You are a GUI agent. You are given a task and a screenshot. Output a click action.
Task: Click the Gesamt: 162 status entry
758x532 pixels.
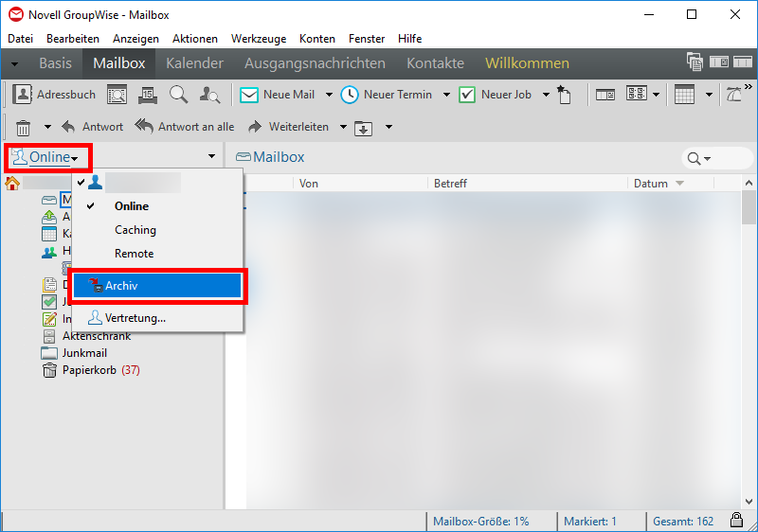pos(683,522)
